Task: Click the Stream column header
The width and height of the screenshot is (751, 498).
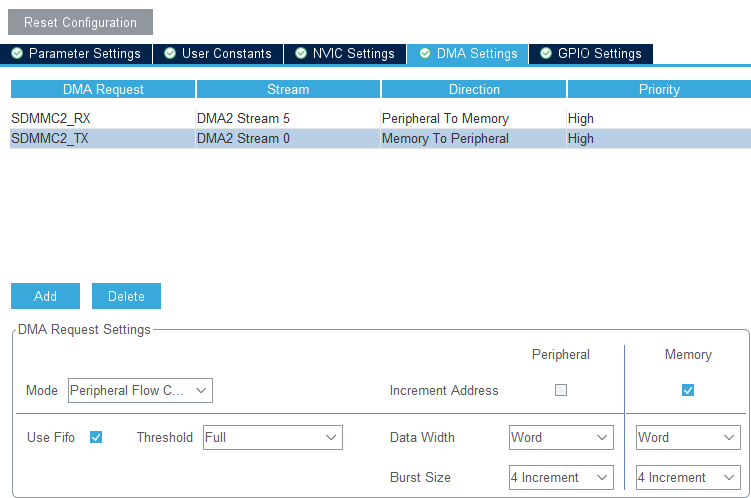Action: click(288, 89)
